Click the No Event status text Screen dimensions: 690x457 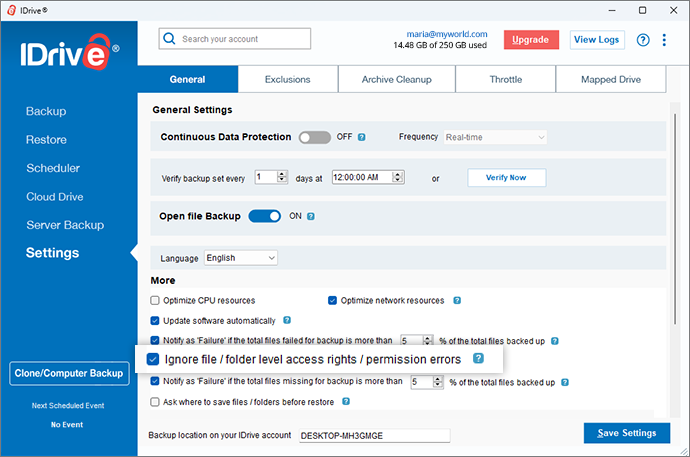67,425
